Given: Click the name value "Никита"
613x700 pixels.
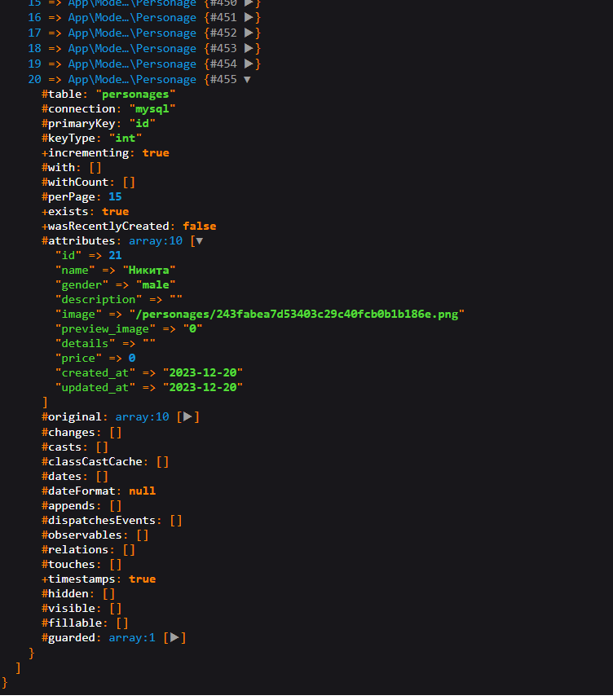Looking at the screenshot, I should (149, 270).
